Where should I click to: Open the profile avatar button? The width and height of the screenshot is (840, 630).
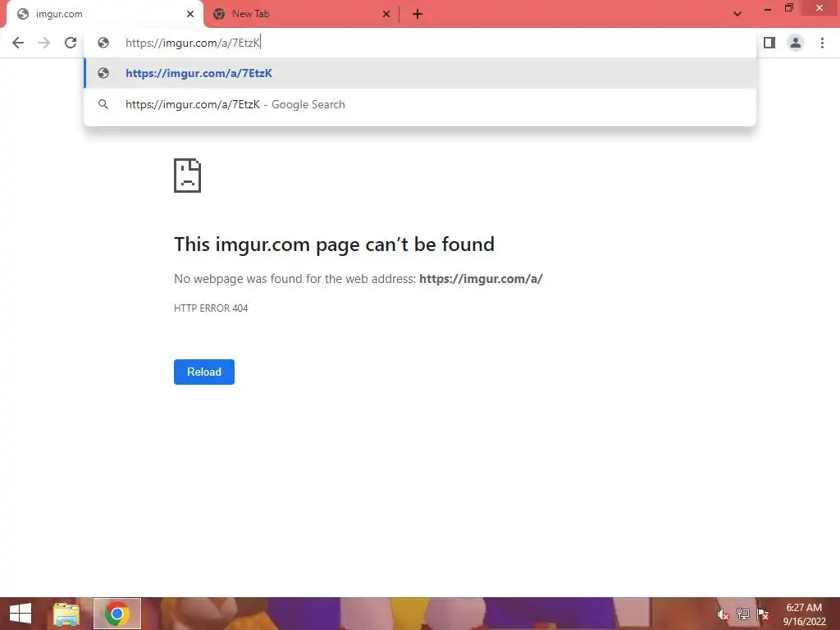coord(796,43)
